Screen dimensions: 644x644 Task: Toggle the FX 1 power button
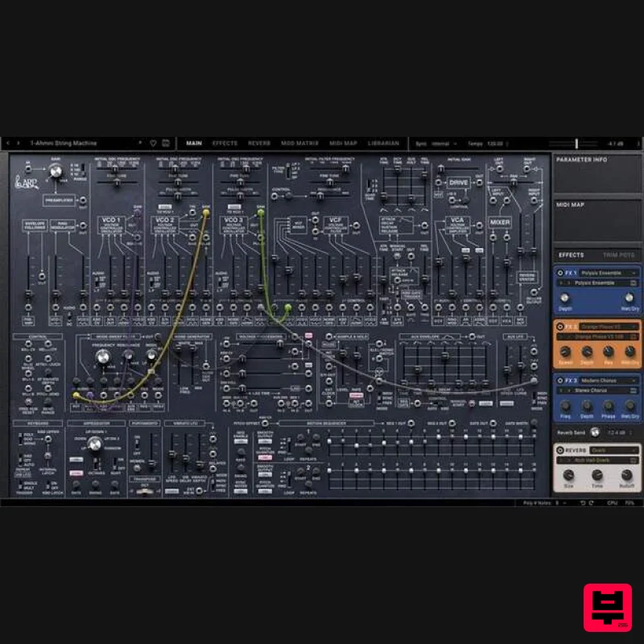559,271
